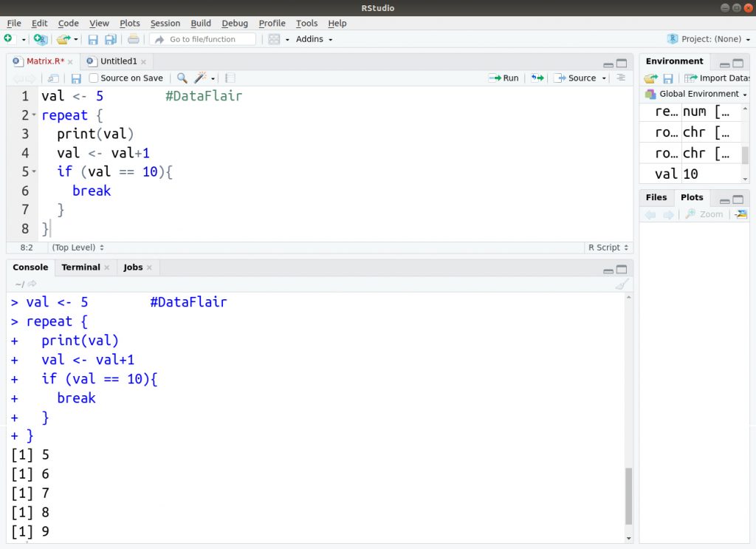
Task: Open the Project: (None) dropdown
Action: (709, 39)
